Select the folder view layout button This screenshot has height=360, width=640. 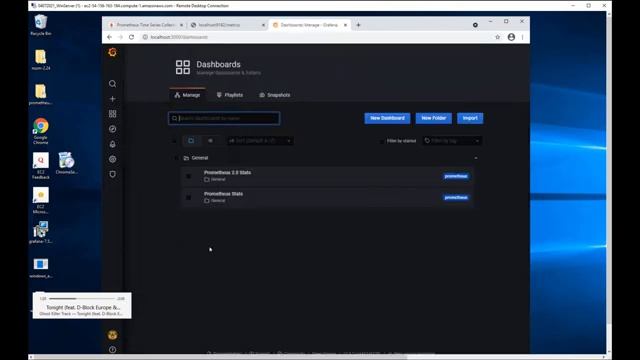coord(191,141)
